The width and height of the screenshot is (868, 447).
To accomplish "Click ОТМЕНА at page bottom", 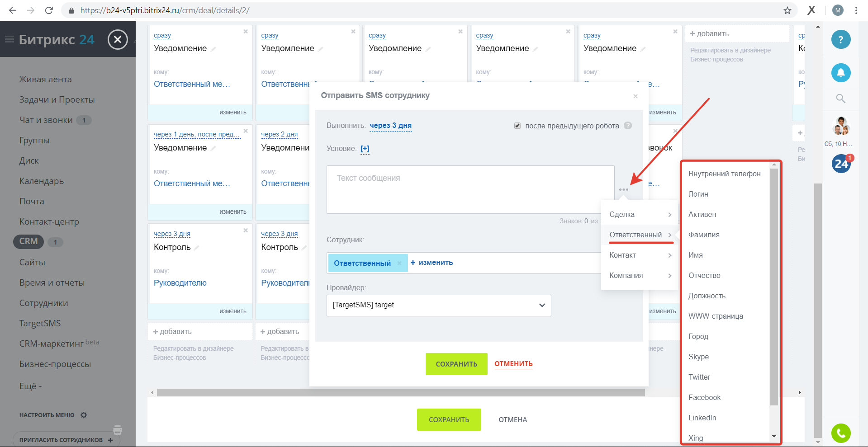I will point(513,419).
